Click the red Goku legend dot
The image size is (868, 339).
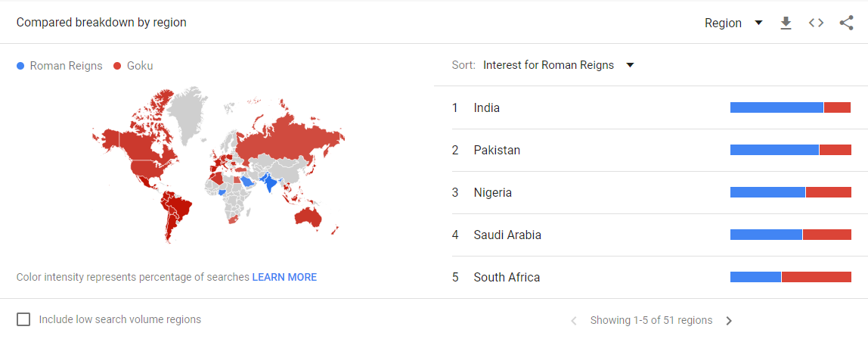[x=117, y=66]
